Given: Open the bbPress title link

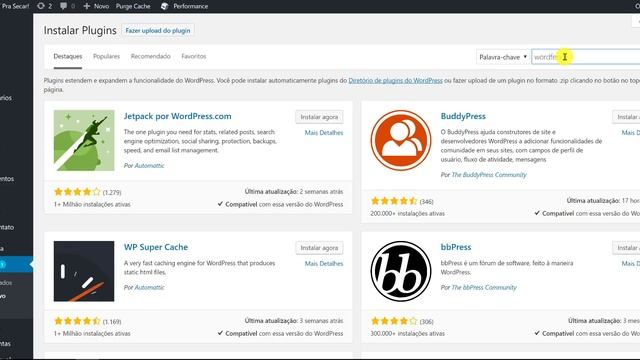Looking at the screenshot, I should pos(456,247).
